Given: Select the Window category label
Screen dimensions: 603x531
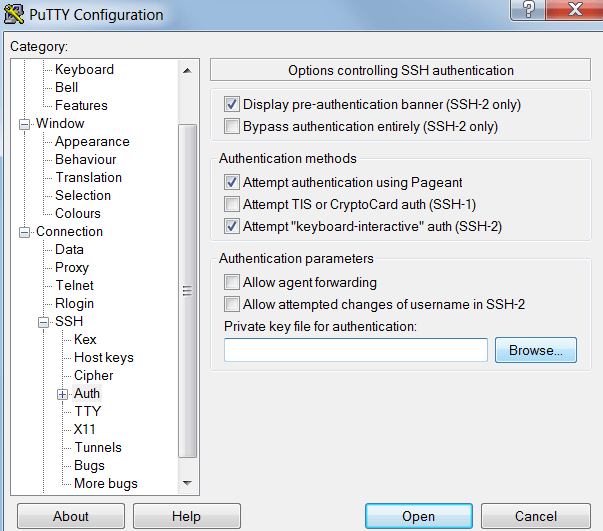Looking at the screenshot, I should point(60,123).
